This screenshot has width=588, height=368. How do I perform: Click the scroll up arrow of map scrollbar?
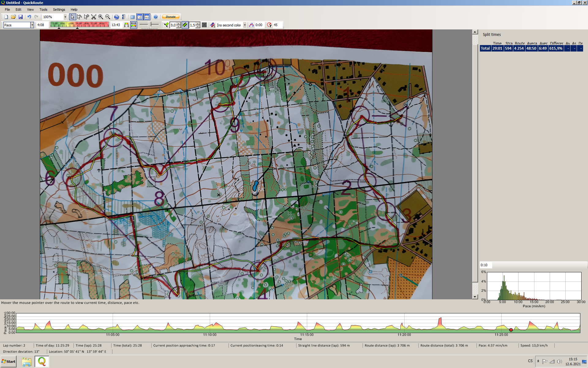pos(475,32)
